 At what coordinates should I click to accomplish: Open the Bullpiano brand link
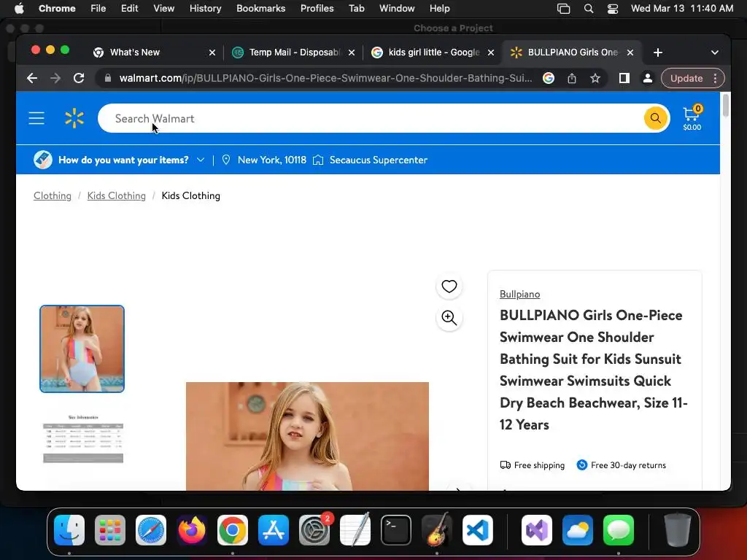[x=519, y=295]
